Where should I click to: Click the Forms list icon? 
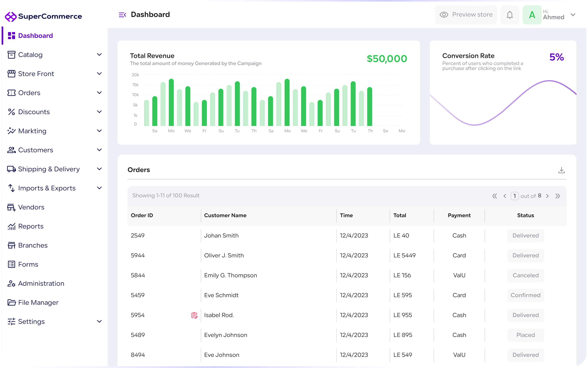pos(11,264)
